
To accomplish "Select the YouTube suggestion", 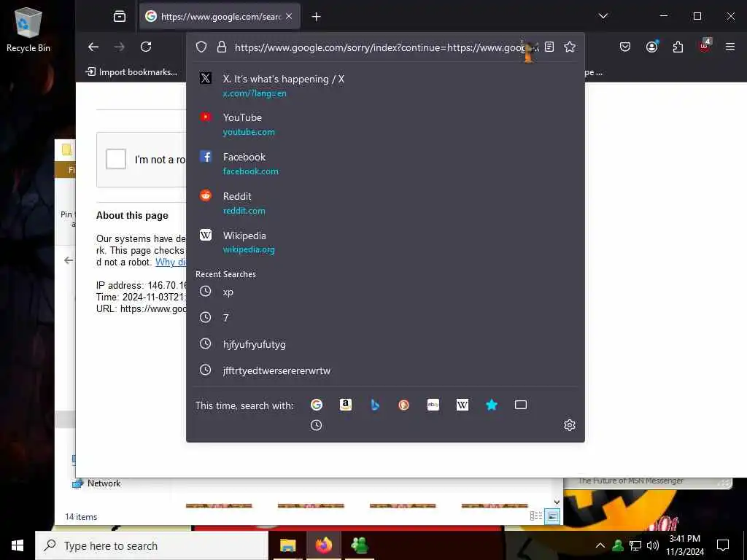I will coord(385,124).
